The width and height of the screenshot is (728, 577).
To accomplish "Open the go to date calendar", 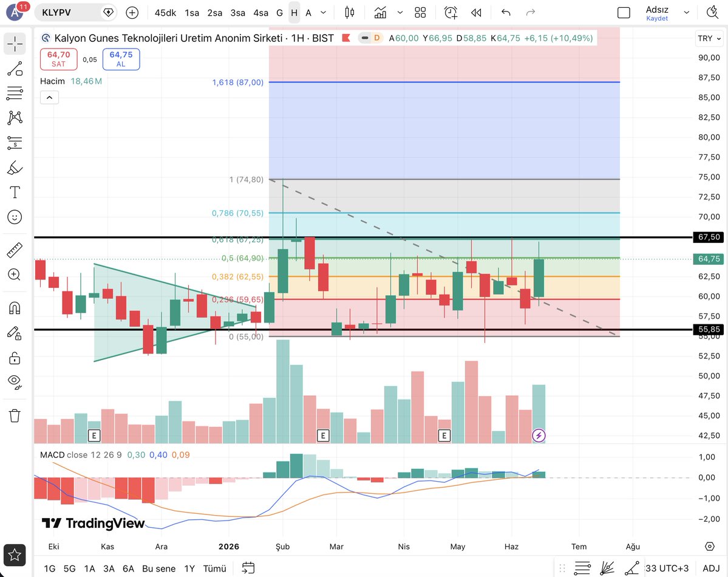I will click(248, 568).
